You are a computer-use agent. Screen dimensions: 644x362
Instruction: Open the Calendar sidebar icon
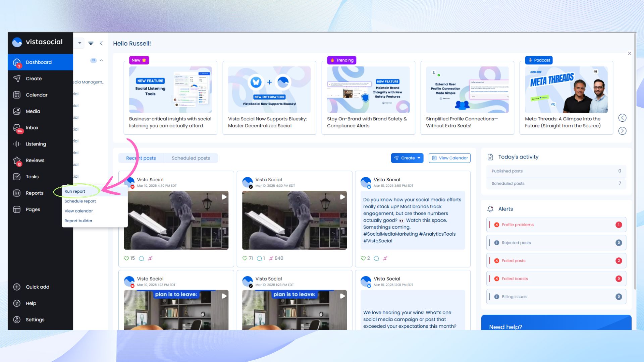pos(17,95)
